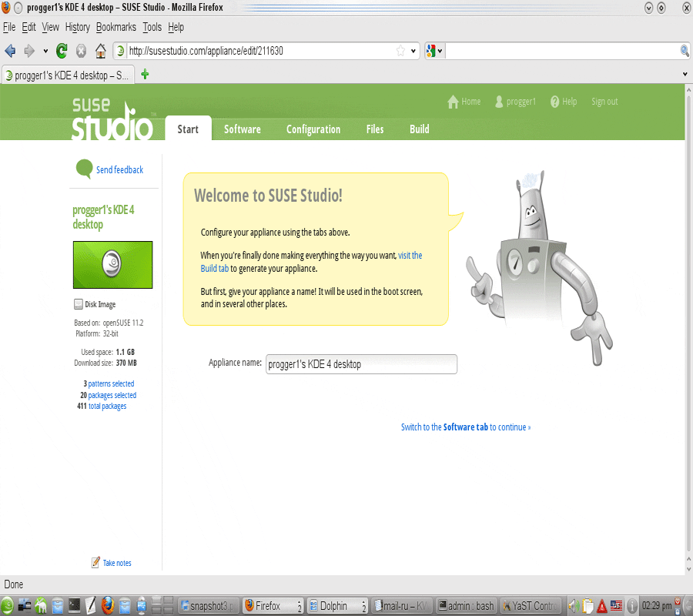This screenshot has width=693, height=616.
Task: Click the question mark Help icon
Action: (554, 102)
